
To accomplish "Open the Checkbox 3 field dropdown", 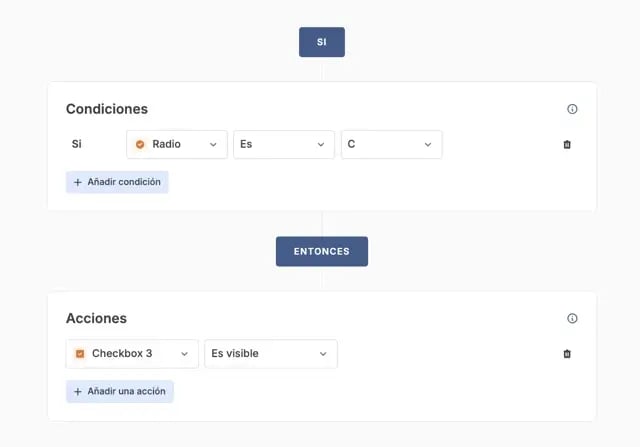I will click(132, 353).
